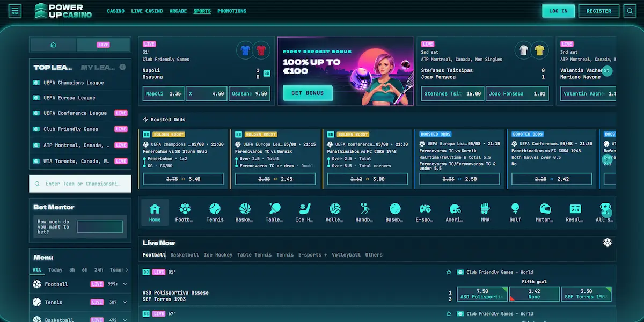Switch to E-sports + tab in Live Now

click(313, 255)
